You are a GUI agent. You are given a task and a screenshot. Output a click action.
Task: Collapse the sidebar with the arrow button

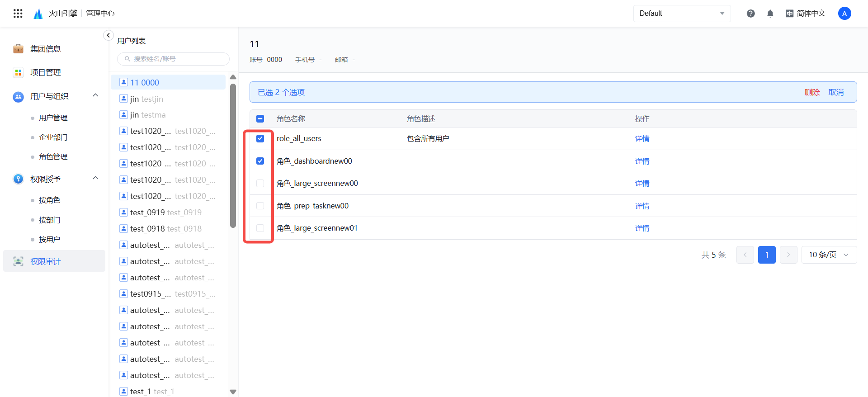coord(108,35)
